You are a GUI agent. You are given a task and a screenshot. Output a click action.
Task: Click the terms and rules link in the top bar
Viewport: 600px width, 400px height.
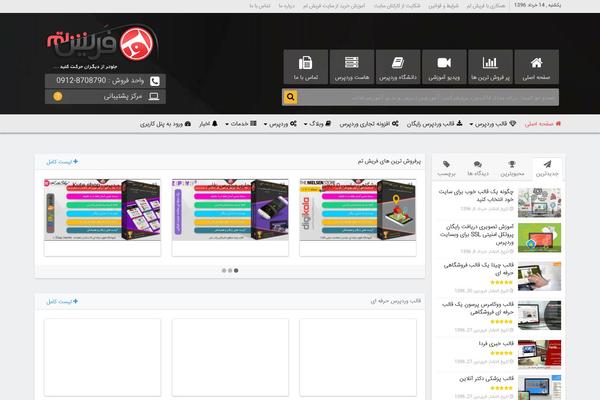coord(443,6)
